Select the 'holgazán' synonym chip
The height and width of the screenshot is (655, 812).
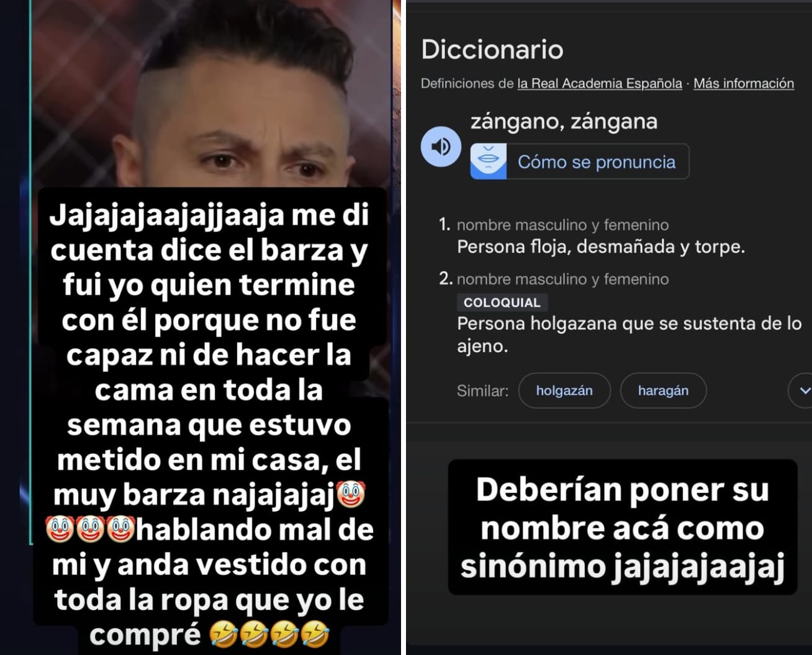point(564,391)
